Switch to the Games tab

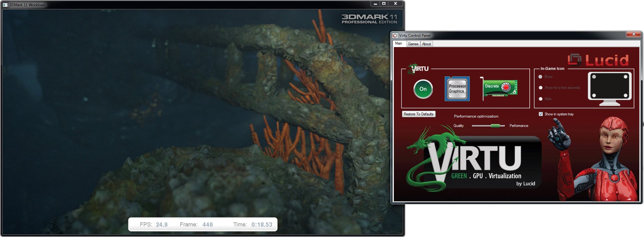[413, 44]
